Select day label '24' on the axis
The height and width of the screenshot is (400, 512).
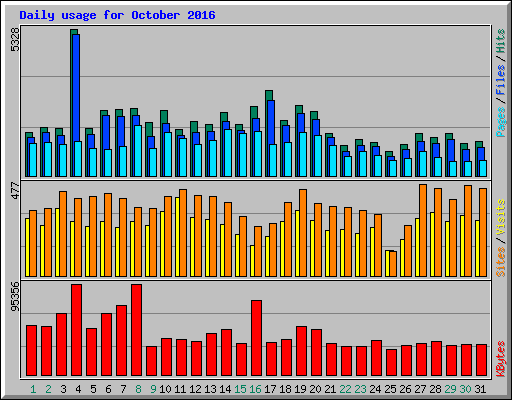coord(375,389)
